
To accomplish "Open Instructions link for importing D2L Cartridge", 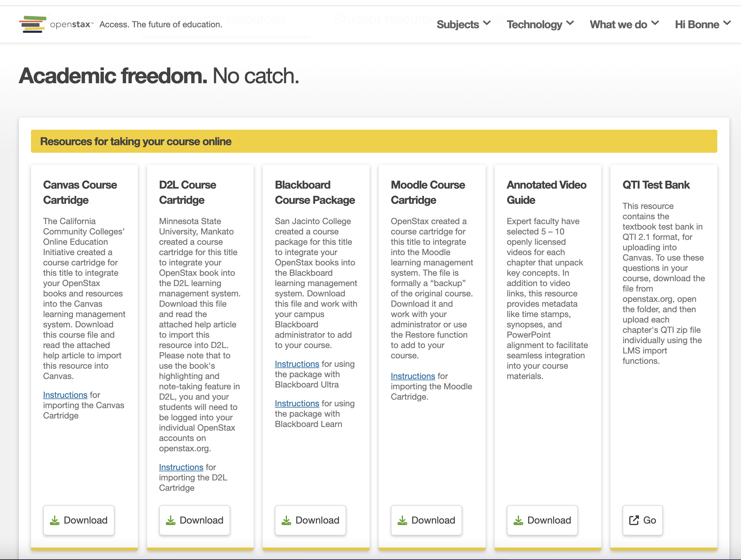I will 181,467.
